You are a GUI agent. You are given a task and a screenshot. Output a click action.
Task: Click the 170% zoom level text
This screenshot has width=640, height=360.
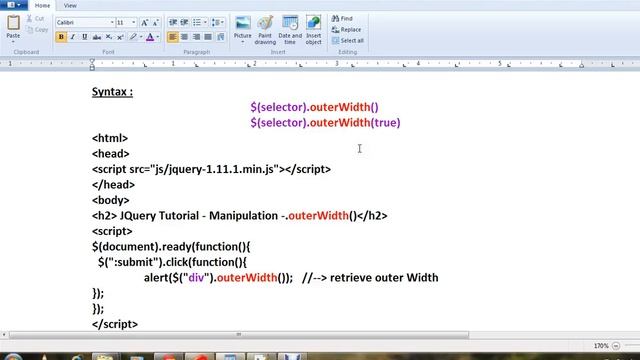601,346
